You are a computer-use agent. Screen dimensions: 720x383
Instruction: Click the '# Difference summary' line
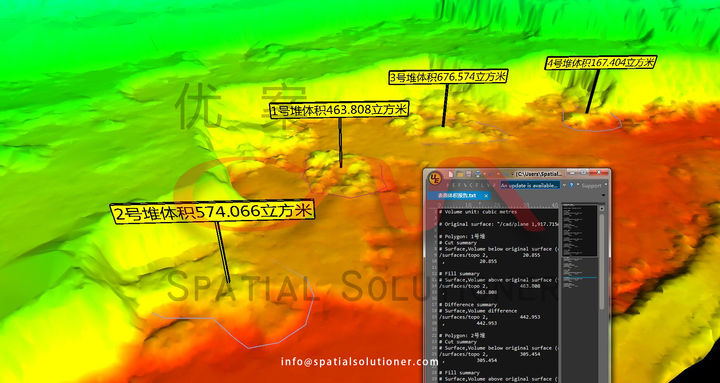coord(467,304)
